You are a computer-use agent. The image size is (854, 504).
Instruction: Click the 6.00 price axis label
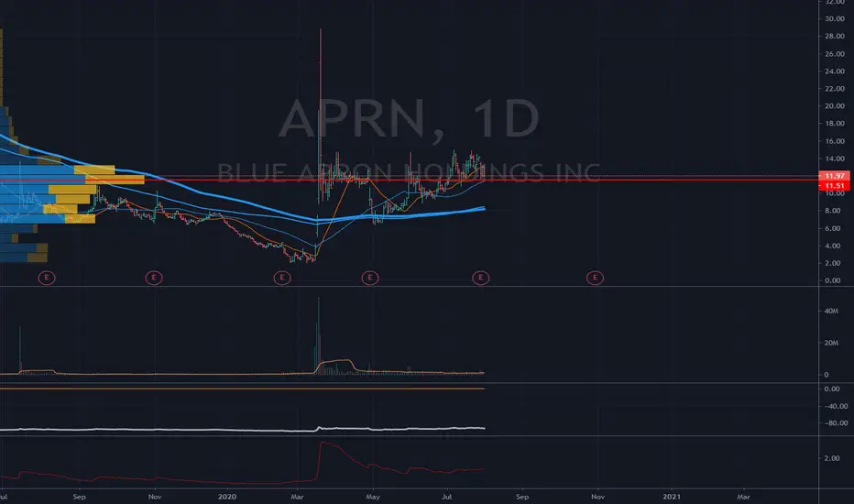[832, 228]
